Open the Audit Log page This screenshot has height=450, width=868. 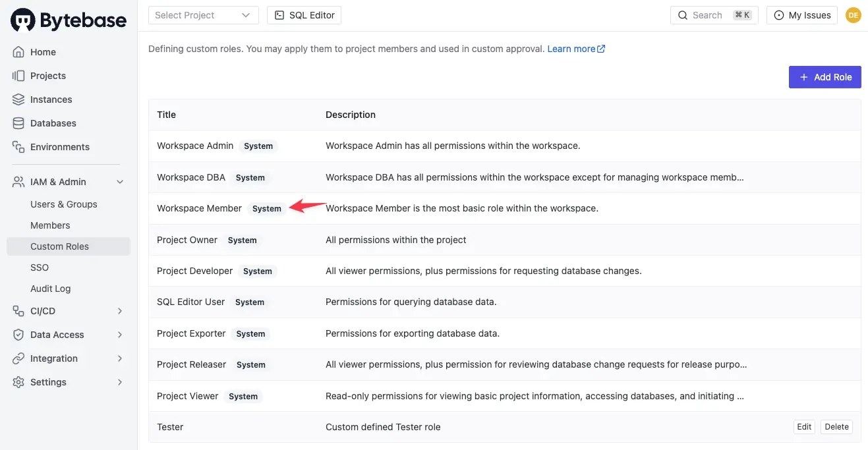click(x=50, y=289)
